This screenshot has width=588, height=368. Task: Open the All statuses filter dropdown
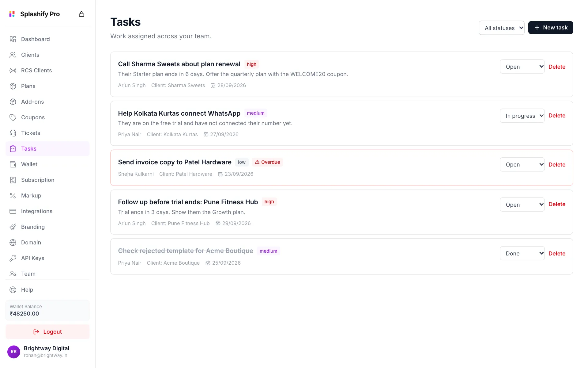[x=502, y=28]
